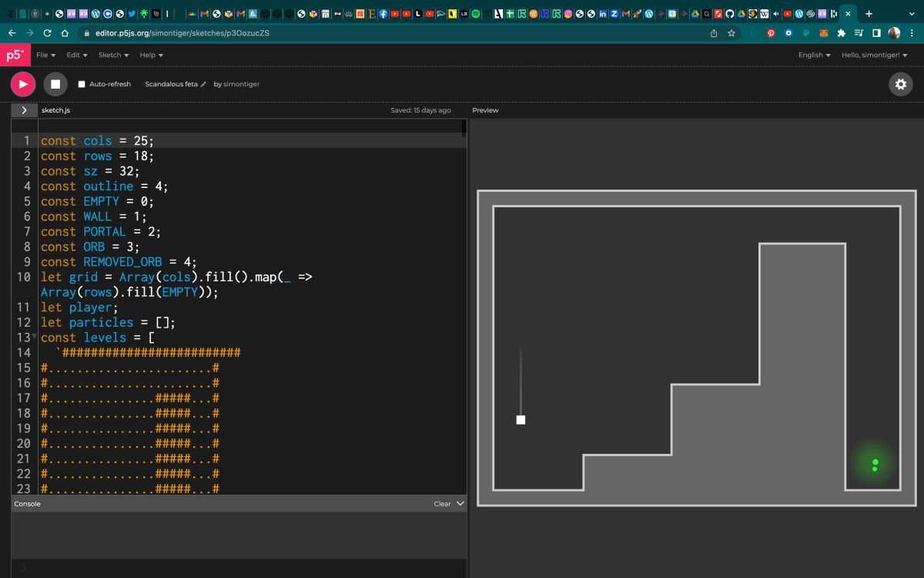The height and width of the screenshot is (578, 924).
Task: Clear the console output
Action: (442, 504)
